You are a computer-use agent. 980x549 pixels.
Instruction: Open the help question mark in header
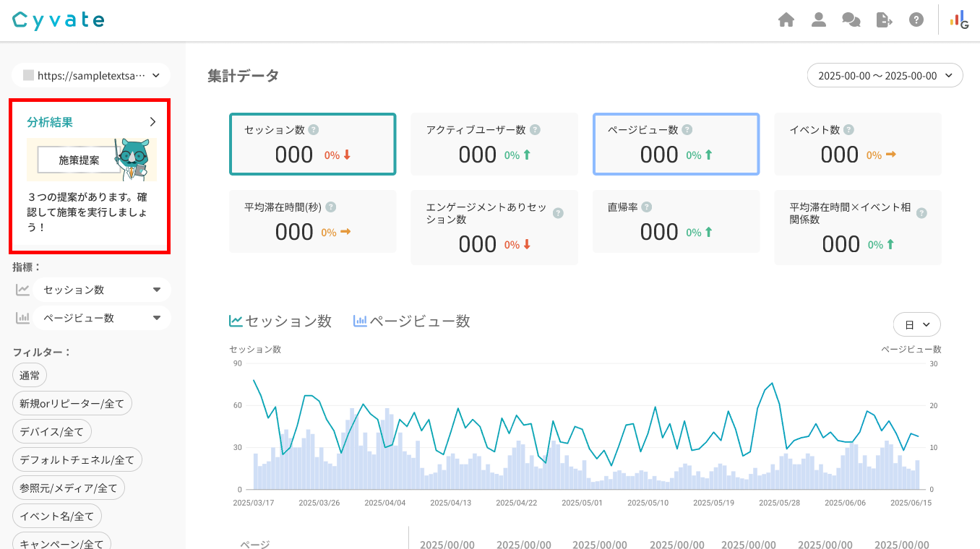(x=916, y=20)
